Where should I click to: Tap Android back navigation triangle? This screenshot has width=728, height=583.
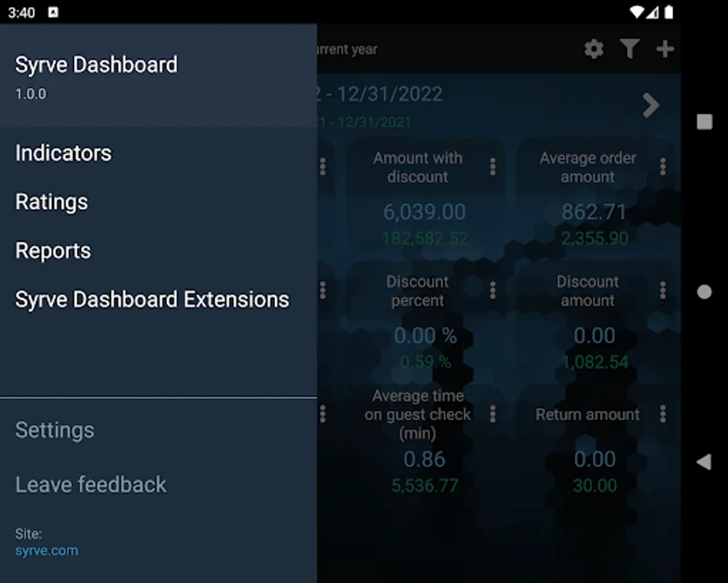pos(704,462)
